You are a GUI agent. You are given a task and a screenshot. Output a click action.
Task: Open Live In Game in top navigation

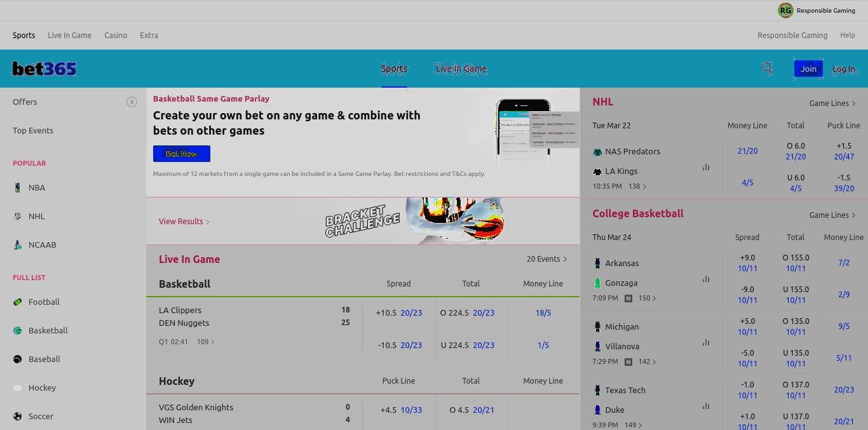click(69, 35)
